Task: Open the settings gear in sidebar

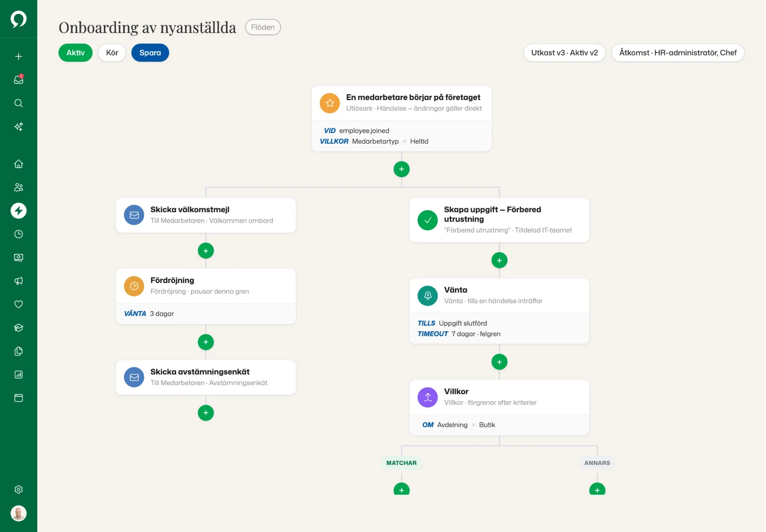Action: (x=19, y=489)
